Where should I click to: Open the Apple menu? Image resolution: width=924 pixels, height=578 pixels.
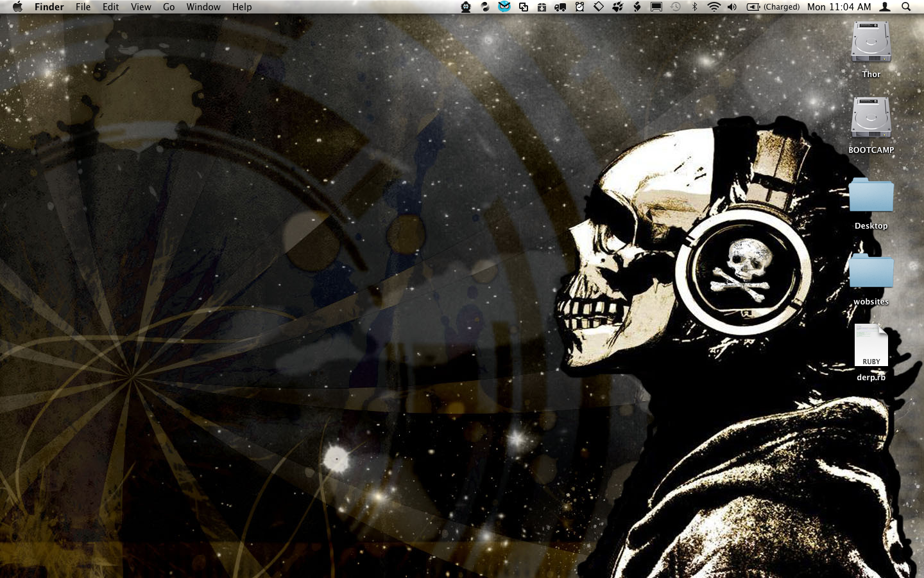click(17, 7)
